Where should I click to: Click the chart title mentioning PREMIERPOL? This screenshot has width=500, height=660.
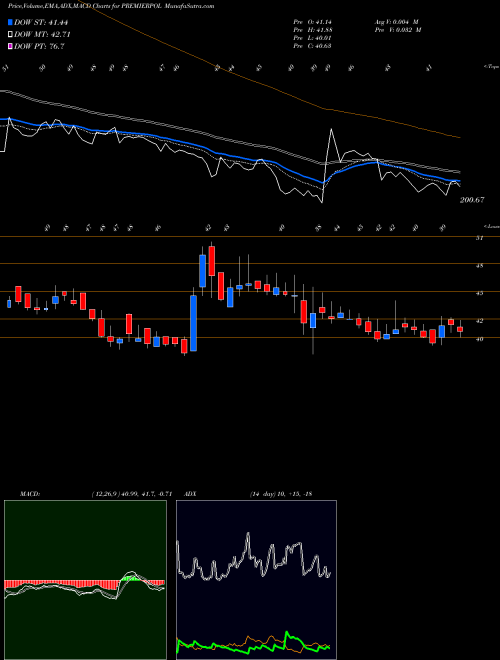(111, 6)
